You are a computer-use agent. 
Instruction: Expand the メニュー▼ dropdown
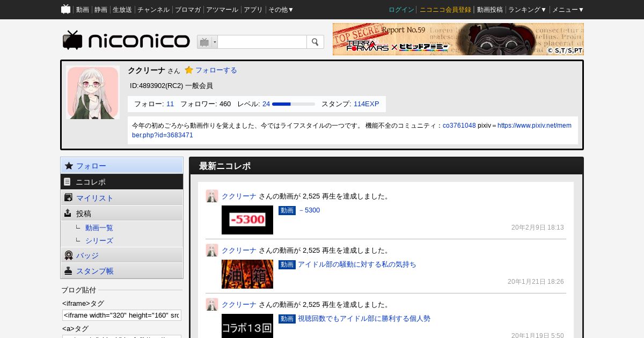click(x=568, y=10)
